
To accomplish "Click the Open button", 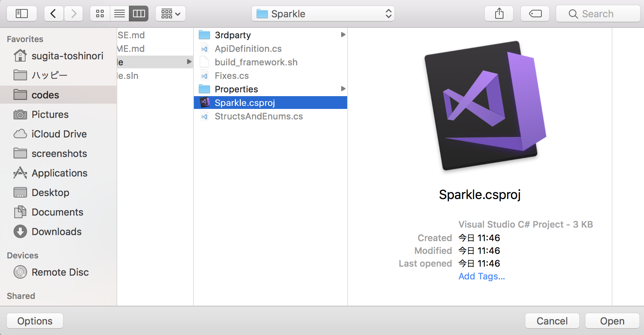I will 612,321.
